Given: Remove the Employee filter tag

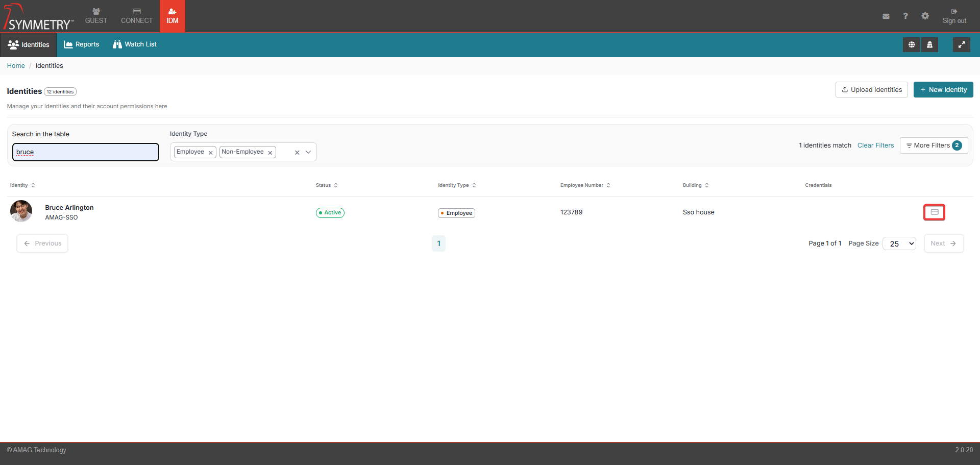Looking at the screenshot, I should (x=210, y=153).
